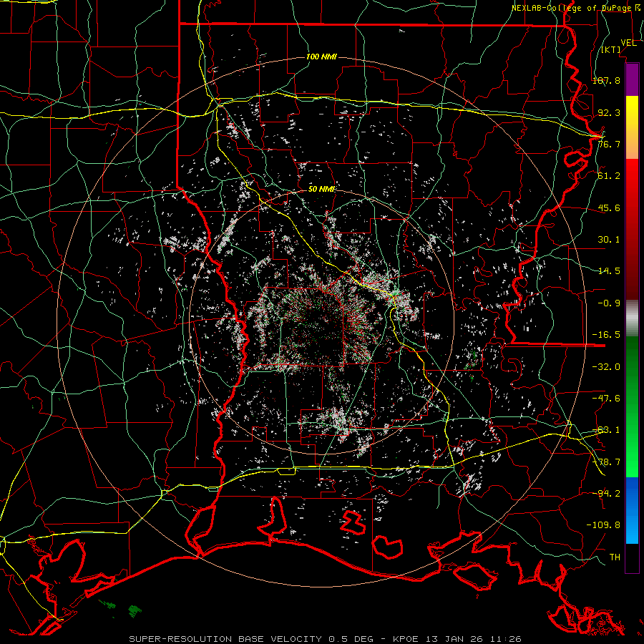This screenshot has height=644, width=644.
Task: Click the 92.3 velocity scale value
Action: (609, 112)
